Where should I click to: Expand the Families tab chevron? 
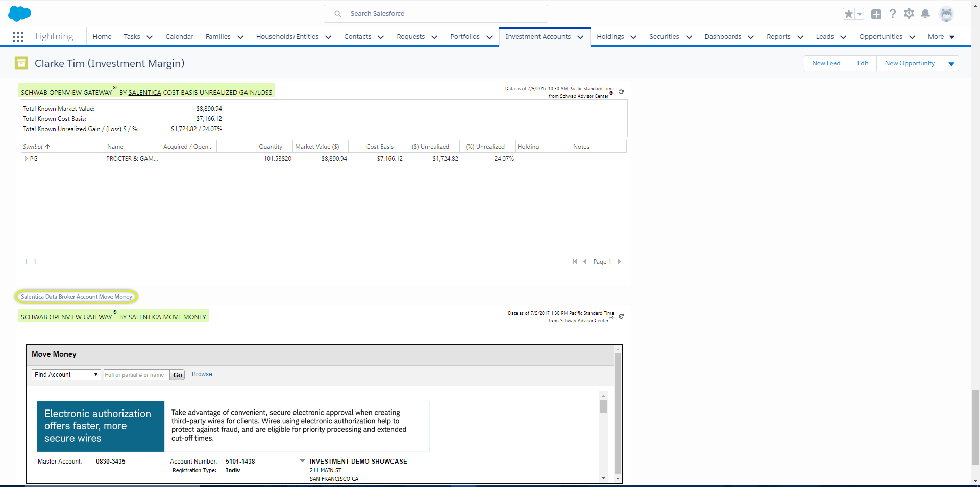point(240,37)
